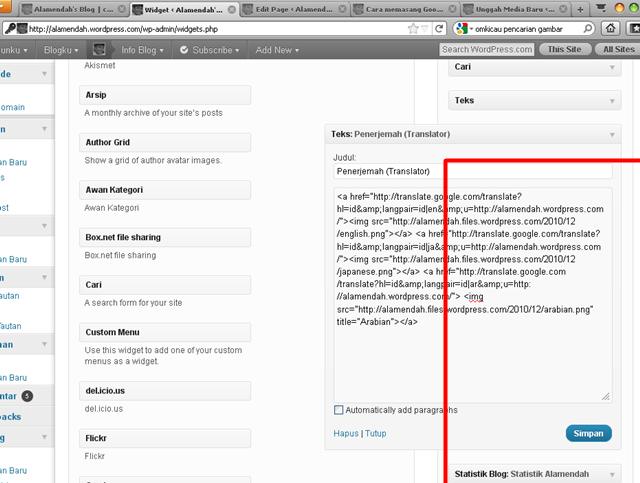
Task: Click the Info Blog avatar icon
Action: click(100, 49)
